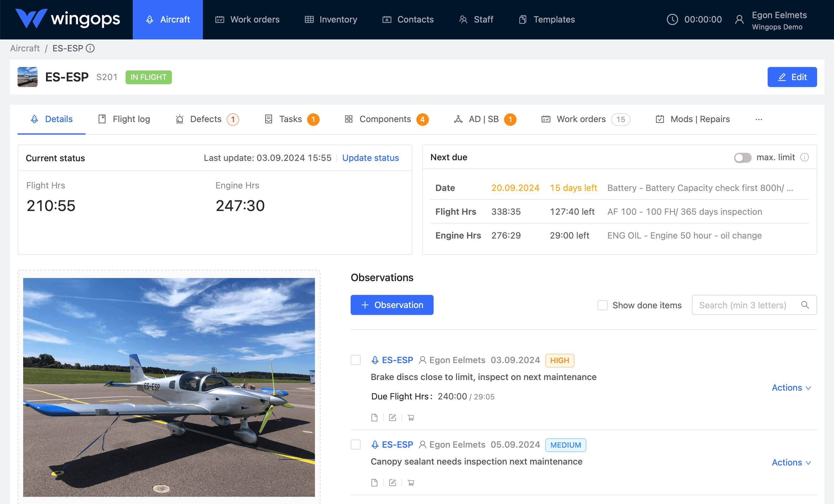Open Actions dropdown for brake discs observation
The width and height of the screenshot is (834, 504).
tap(791, 388)
